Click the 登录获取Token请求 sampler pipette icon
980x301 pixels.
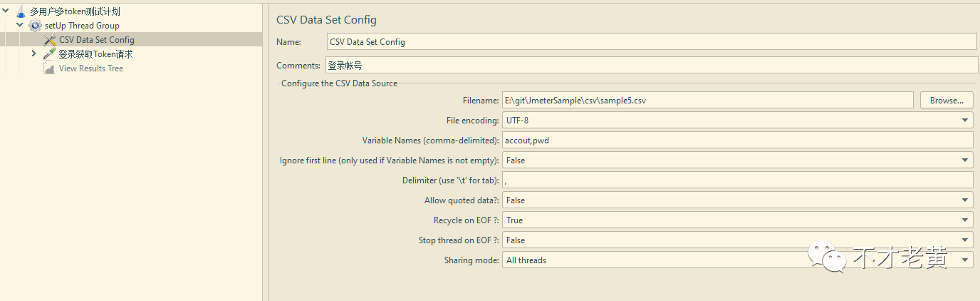point(49,54)
